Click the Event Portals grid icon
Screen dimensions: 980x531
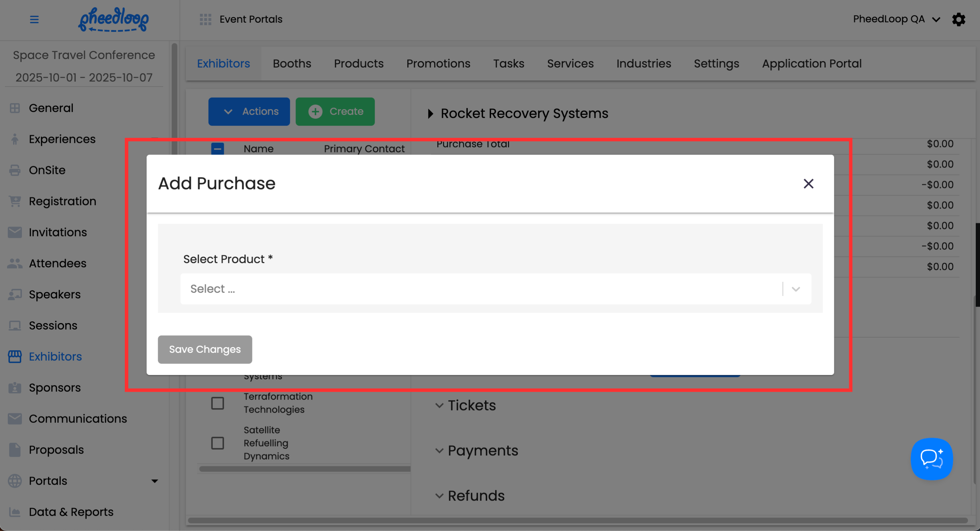tap(205, 19)
